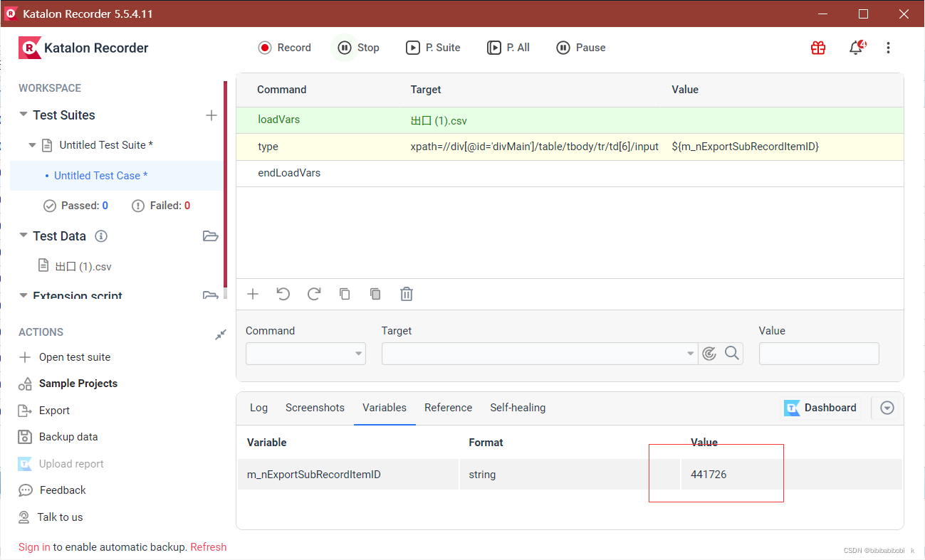Click the select target element icon

pyautogui.click(x=709, y=354)
